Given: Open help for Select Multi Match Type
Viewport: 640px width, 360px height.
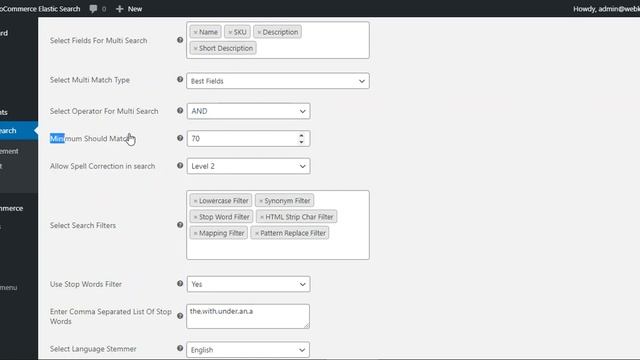Looking at the screenshot, I should pyautogui.click(x=180, y=79).
